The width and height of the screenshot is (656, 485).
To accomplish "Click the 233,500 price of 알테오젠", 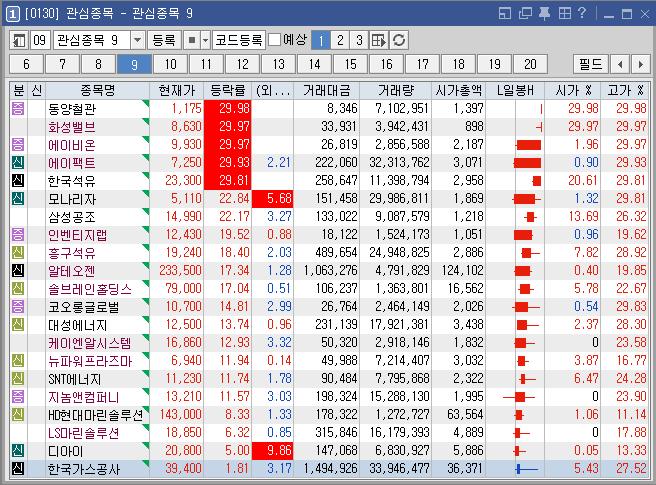I will (x=180, y=271).
